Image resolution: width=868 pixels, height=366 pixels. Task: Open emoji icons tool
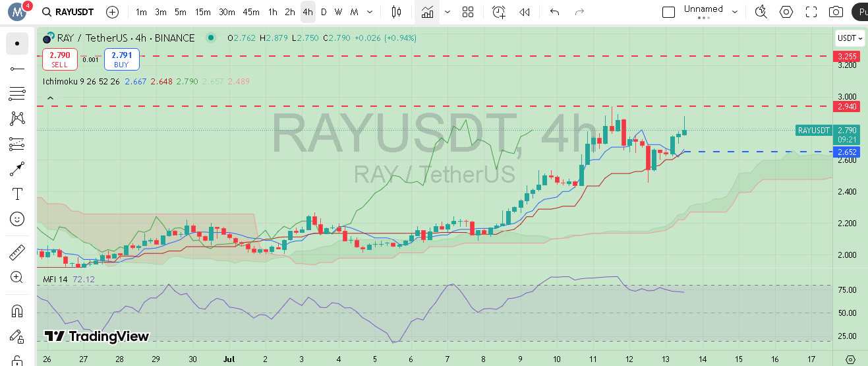pyautogui.click(x=17, y=219)
